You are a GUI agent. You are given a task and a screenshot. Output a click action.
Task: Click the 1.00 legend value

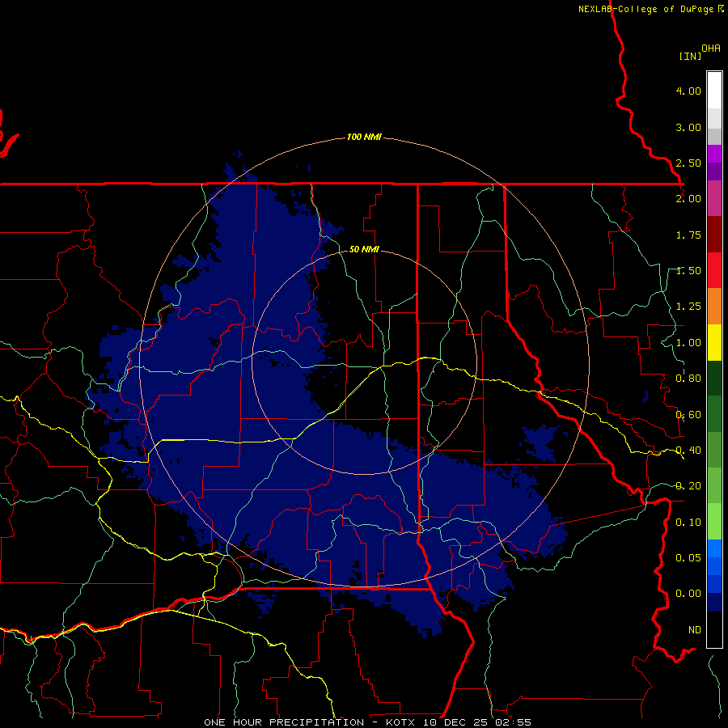tap(688, 343)
